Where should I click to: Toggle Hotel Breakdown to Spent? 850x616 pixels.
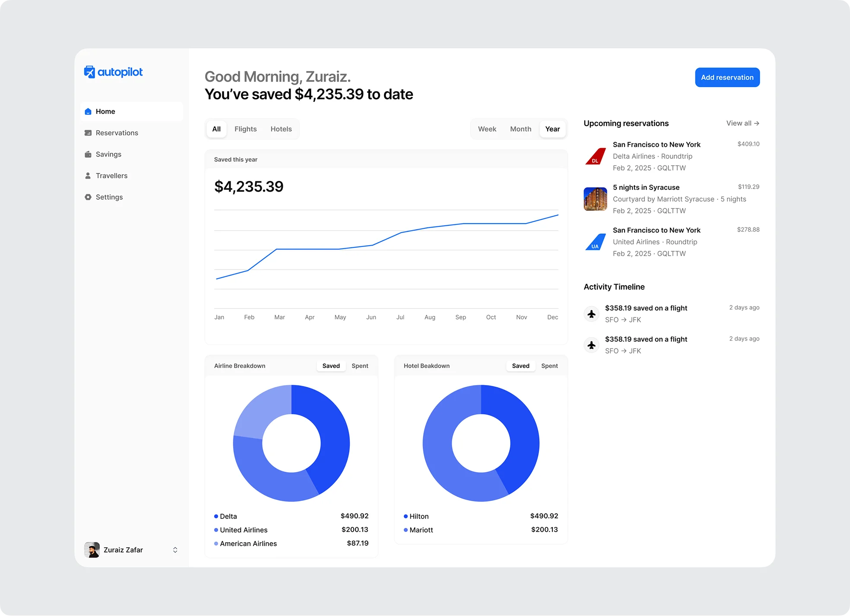point(549,366)
